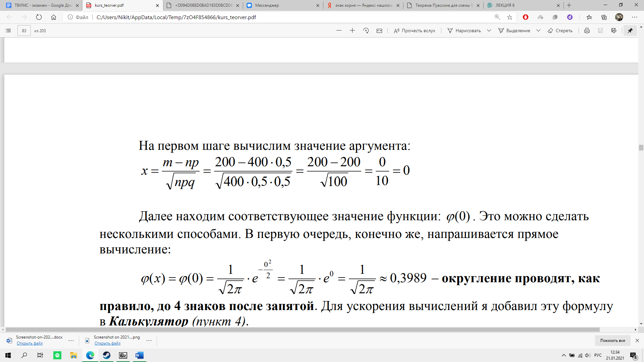Switch keyboard language РУС

(x=598, y=355)
